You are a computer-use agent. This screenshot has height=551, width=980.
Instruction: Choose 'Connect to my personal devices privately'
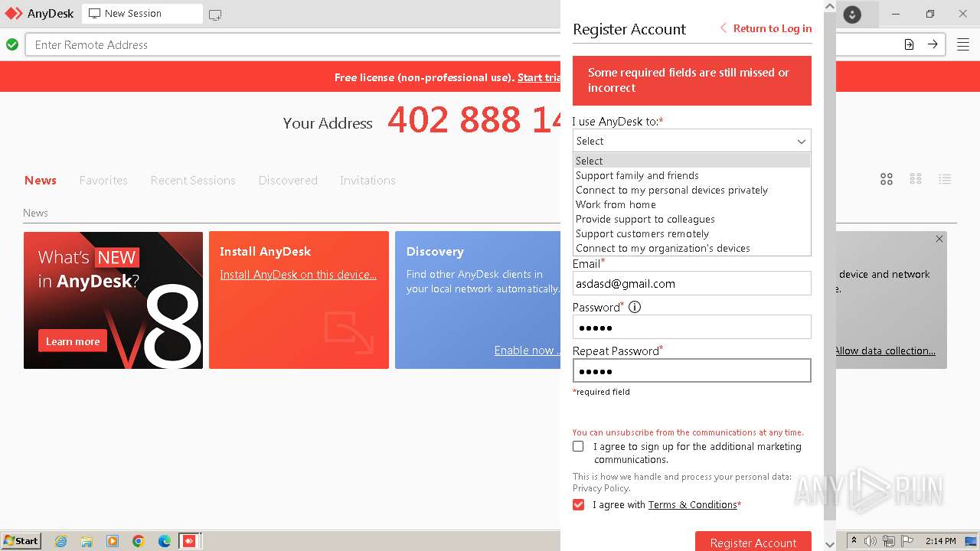692,190
